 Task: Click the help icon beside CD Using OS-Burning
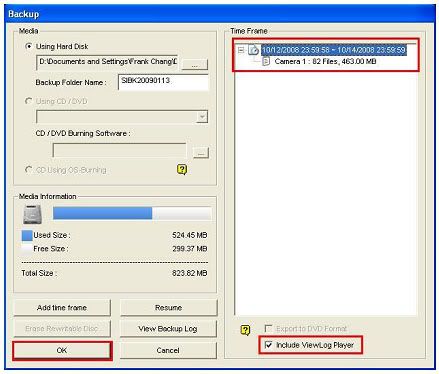click(182, 170)
